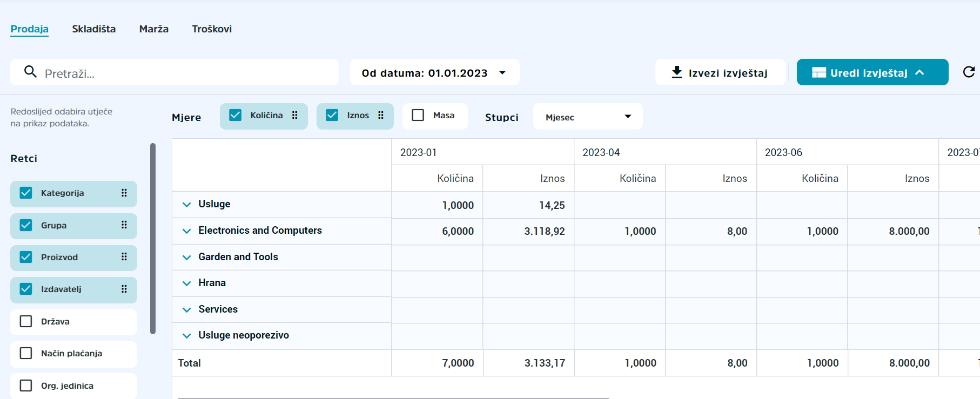980x399 pixels.
Task: Expand the Hrana category row
Action: (186, 283)
